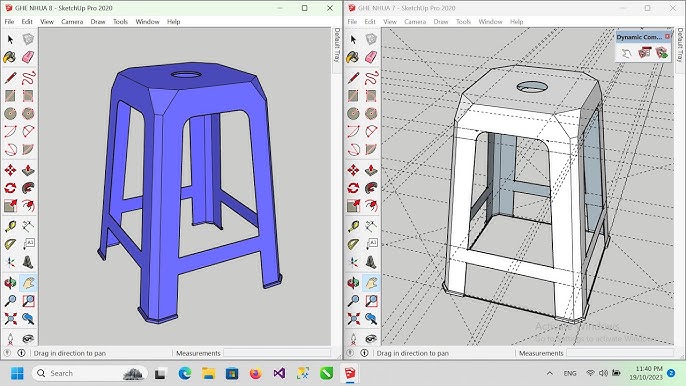The image size is (686, 386).
Task: Choose the Rotate tool in GHE NHUA 8 window
Action: (10, 188)
